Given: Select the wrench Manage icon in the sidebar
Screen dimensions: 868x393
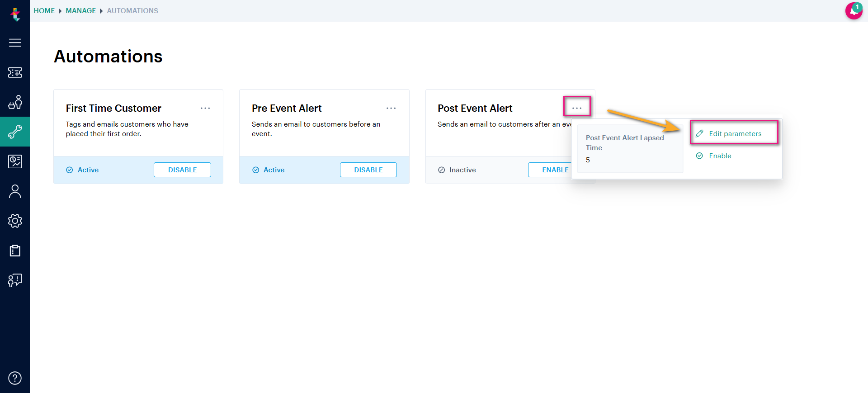Looking at the screenshot, I should point(15,132).
